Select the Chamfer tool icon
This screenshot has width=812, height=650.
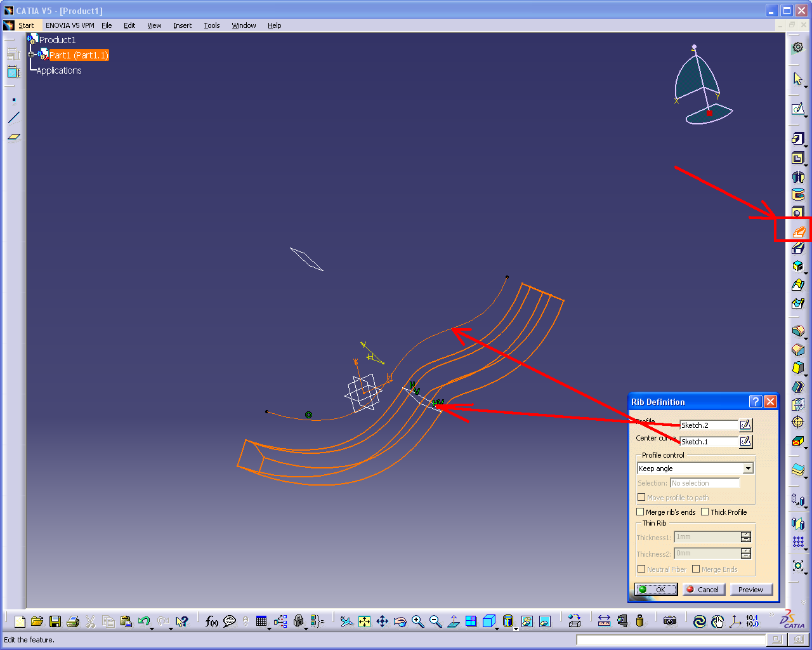pos(798,349)
